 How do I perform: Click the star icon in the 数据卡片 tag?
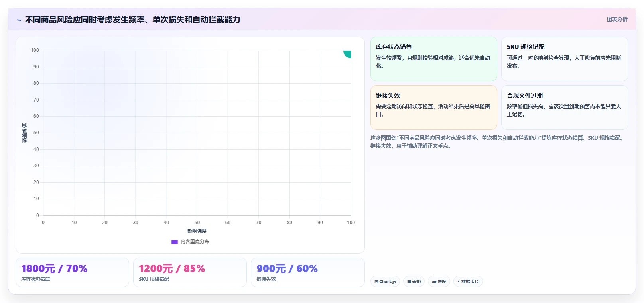click(459, 281)
